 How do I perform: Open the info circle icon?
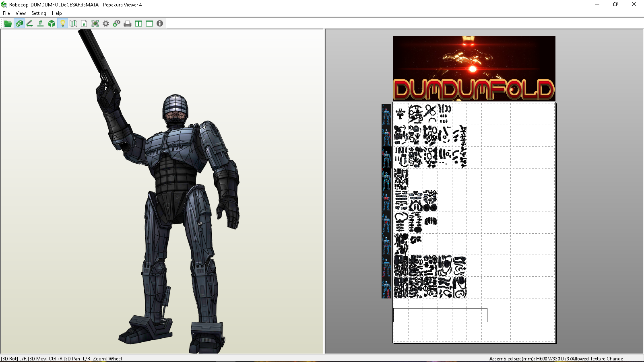click(x=160, y=24)
